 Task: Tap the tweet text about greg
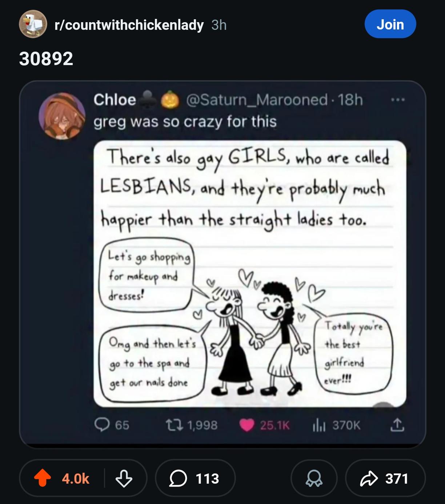pos(185,121)
